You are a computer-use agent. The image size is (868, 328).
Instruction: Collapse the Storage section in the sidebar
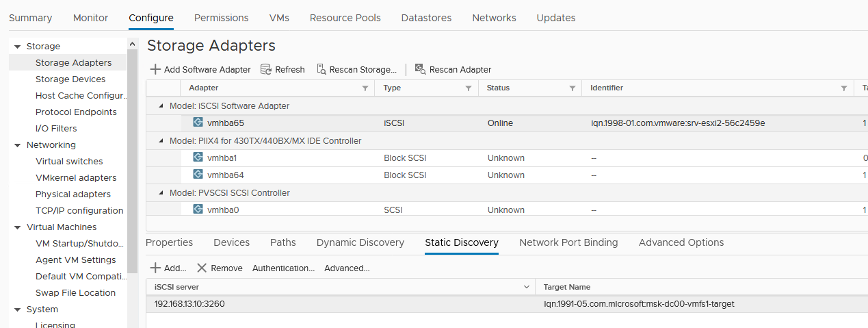pyautogui.click(x=17, y=47)
